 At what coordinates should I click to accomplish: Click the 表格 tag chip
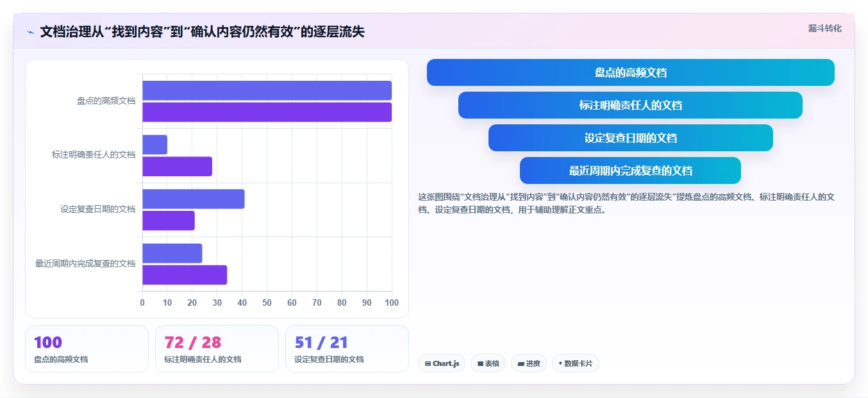click(488, 363)
